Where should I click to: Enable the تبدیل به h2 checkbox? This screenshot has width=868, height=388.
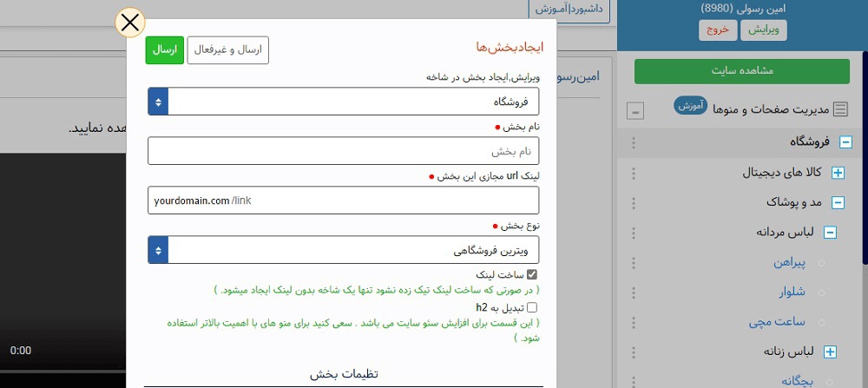pos(532,307)
